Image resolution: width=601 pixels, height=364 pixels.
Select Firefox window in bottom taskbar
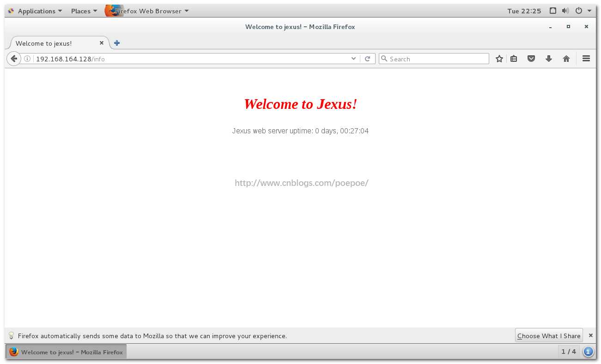click(66, 352)
